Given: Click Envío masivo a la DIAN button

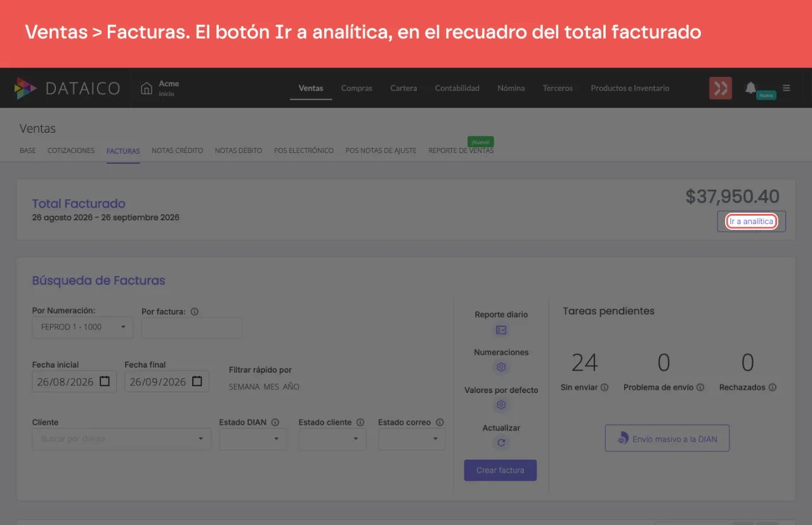Looking at the screenshot, I should (667, 438).
